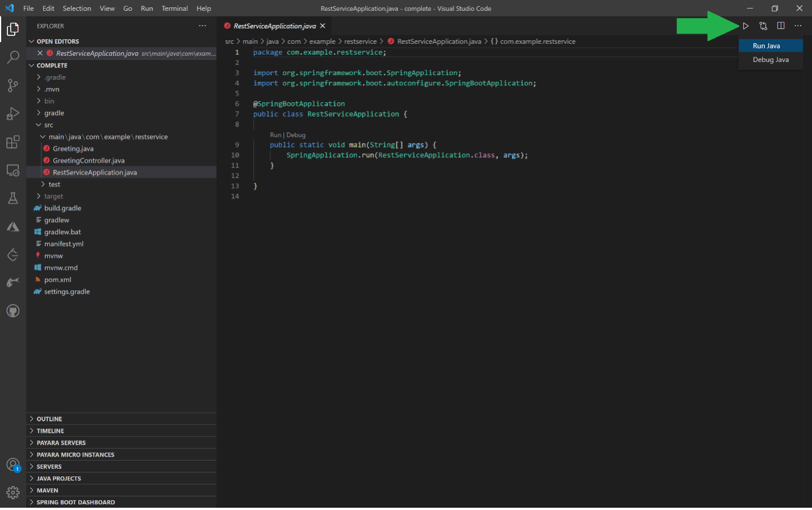Open editor More Actions ellipsis

pyautogui.click(x=798, y=26)
